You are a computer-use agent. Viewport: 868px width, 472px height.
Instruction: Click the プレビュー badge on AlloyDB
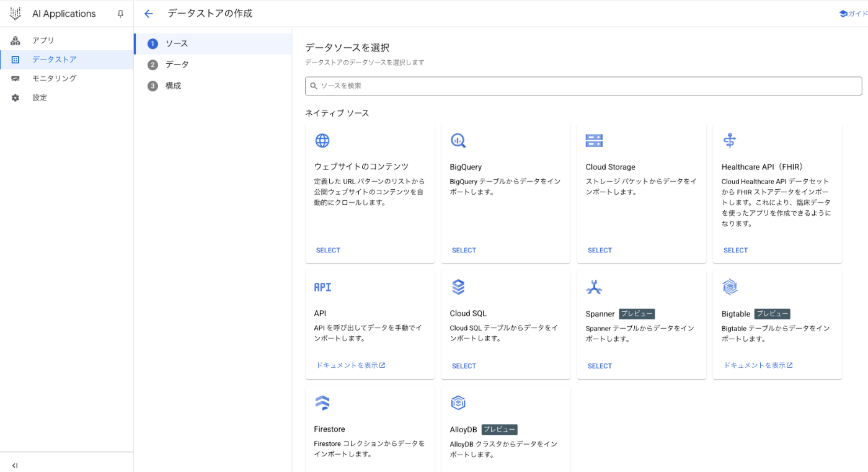point(499,429)
